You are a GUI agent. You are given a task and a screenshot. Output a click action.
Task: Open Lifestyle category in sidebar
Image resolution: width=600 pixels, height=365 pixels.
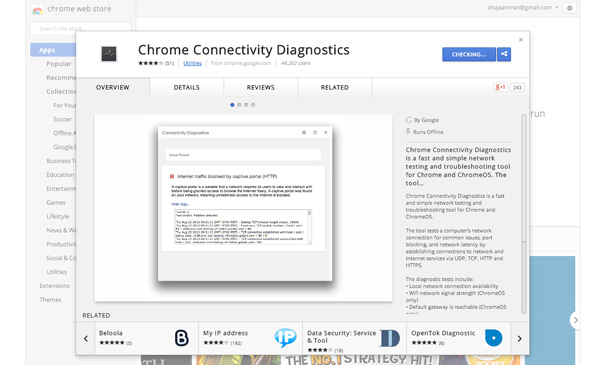[x=58, y=217]
